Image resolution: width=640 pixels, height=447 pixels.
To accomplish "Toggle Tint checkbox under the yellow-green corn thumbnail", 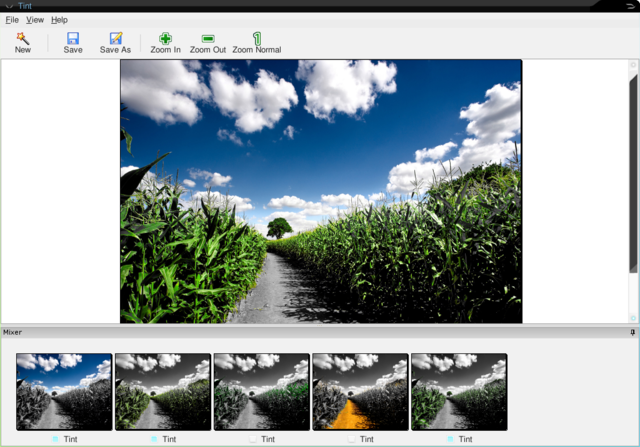I will (154, 439).
